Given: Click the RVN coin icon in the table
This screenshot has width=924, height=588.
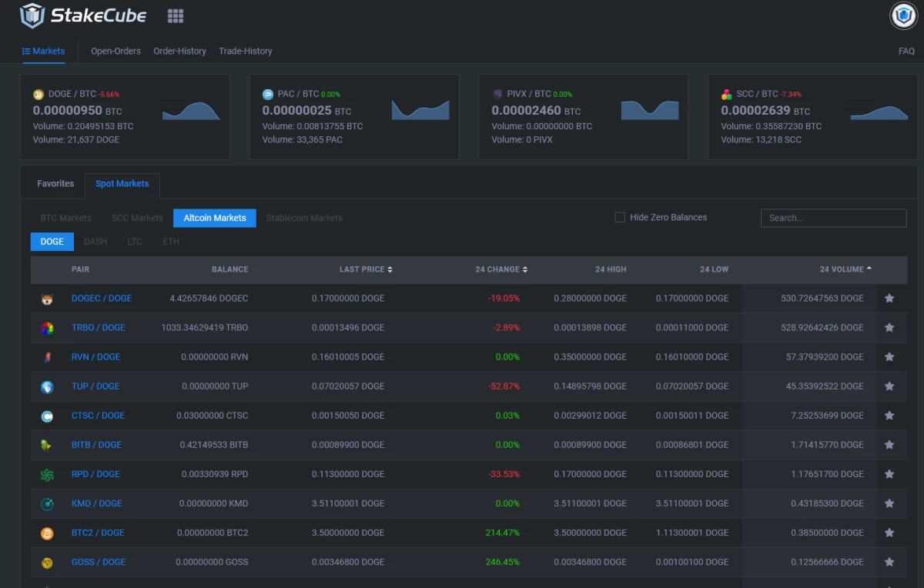Looking at the screenshot, I should pyautogui.click(x=47, y=357).
